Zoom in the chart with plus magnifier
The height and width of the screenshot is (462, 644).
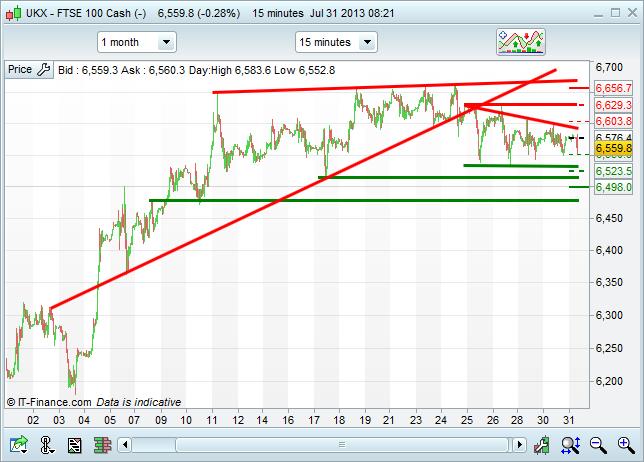coord(626,445)
